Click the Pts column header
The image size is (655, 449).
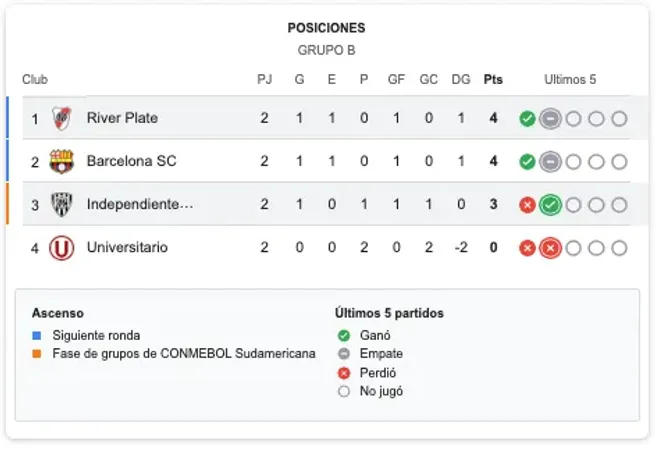click(493, 80)
